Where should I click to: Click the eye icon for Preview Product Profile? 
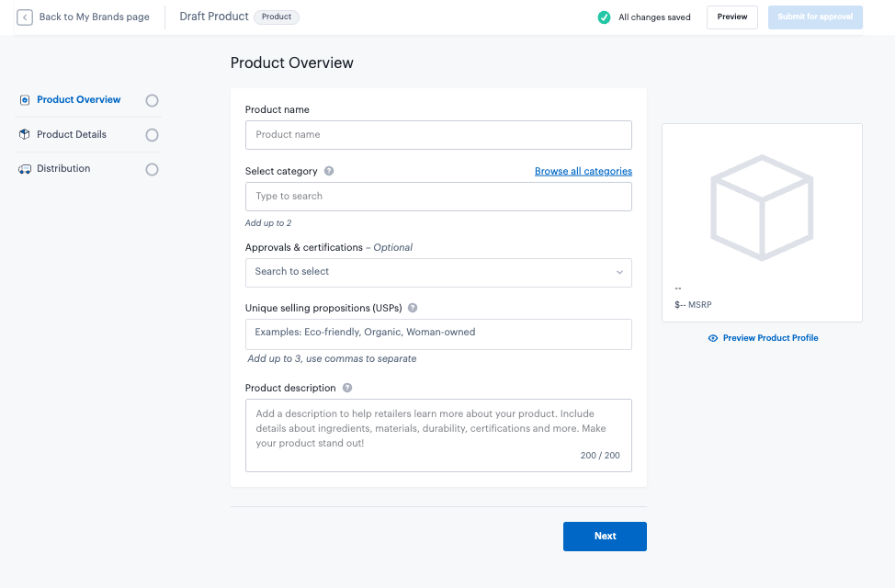pos(713,338)
